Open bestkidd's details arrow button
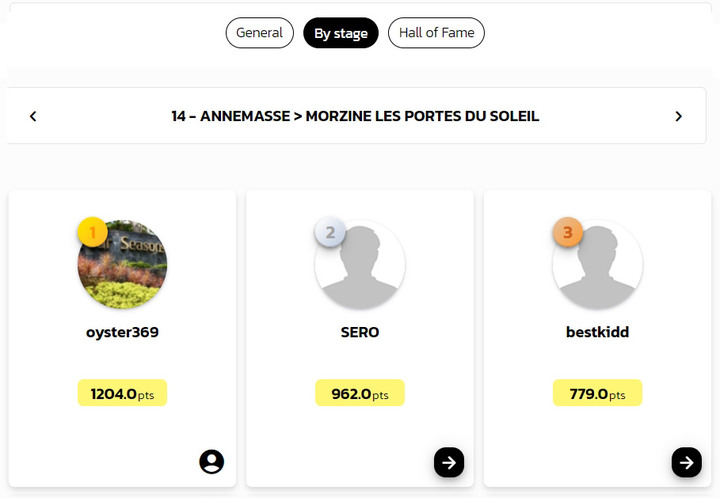720x498 pixels. point(686,462)
